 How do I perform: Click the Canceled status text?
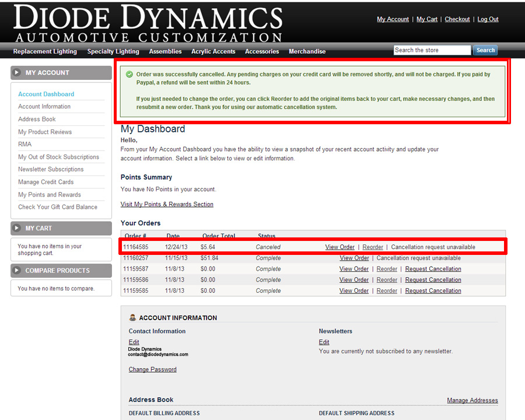coord(268,247)
